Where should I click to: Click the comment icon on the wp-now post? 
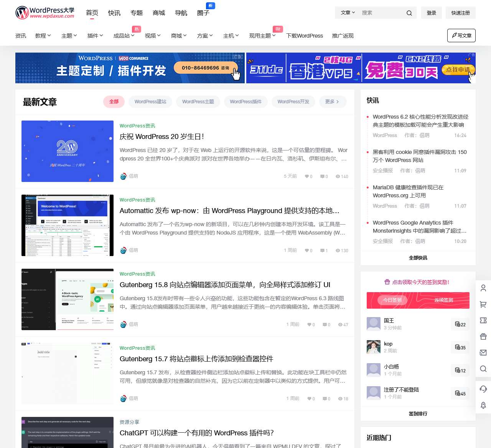[x=322, y=251]
